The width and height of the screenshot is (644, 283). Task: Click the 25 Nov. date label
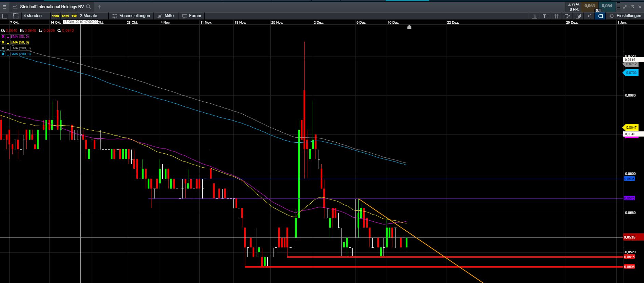(277, 23)
